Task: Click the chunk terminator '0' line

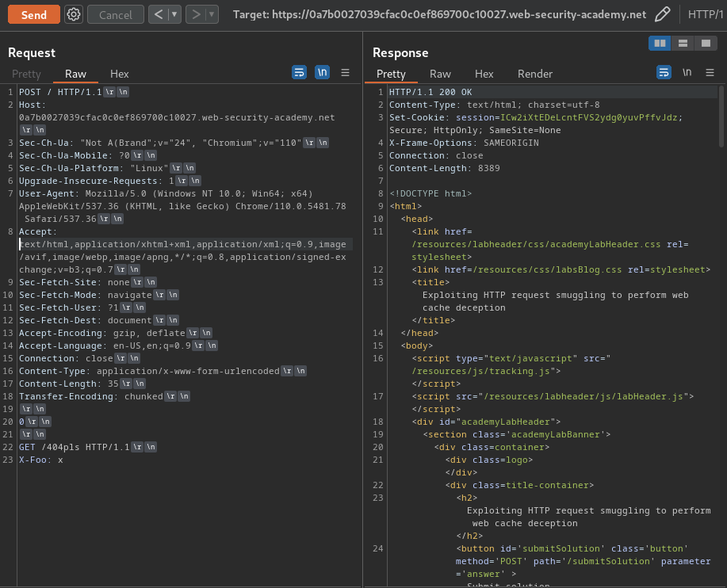Action: [x=21, y=422]
